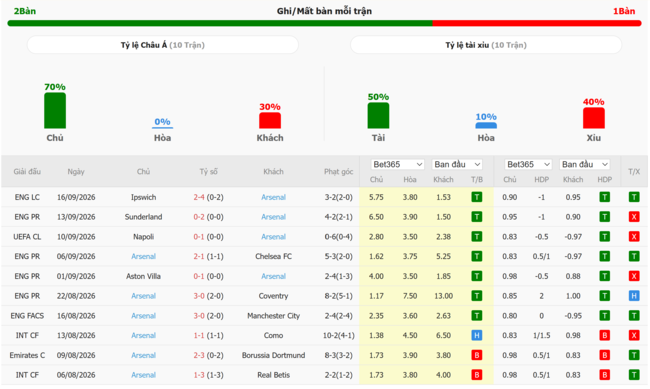The image size is (650, 389).
Task: Click the UEFA CL competition label
Action: (27, 237)
